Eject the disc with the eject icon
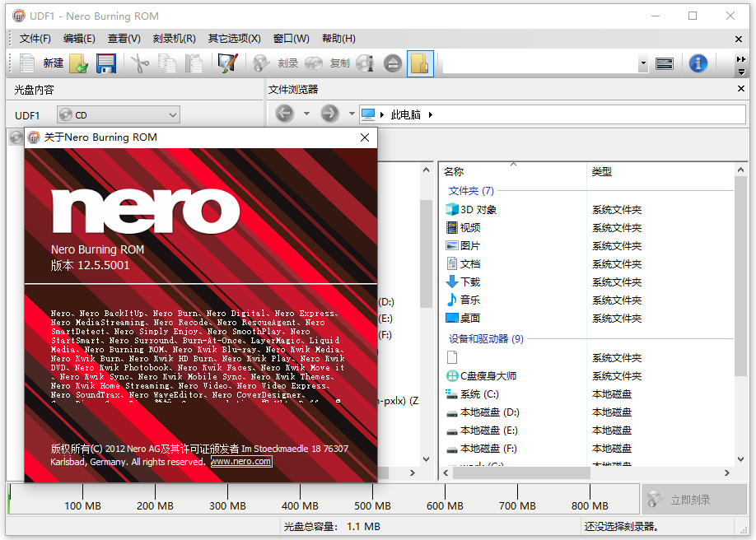Viewport: 756px width, 540px height. [x=392, y=64]
